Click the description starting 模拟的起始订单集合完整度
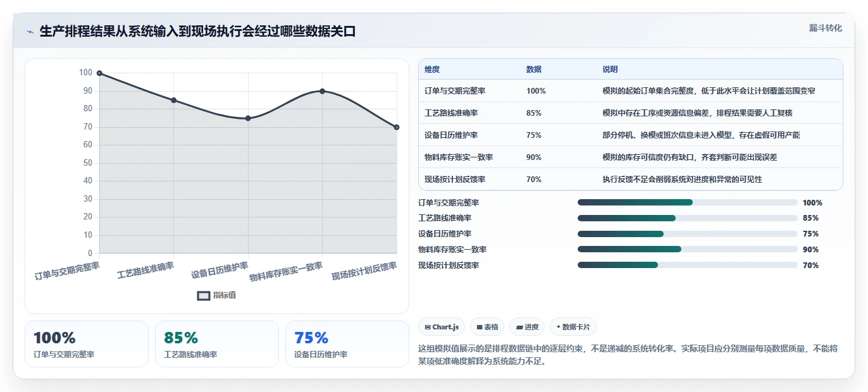Viewport: 868px width, 392px height. coord(709,91)
